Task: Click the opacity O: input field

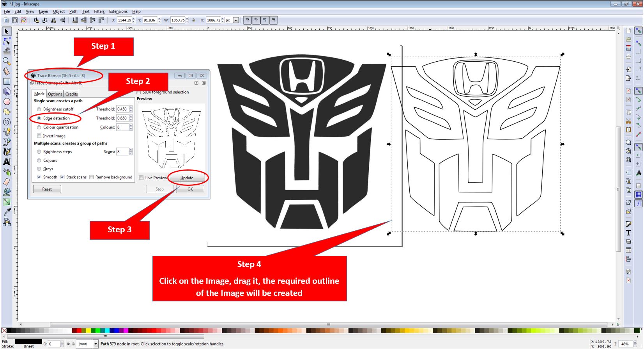Action: tap(53, 344)
